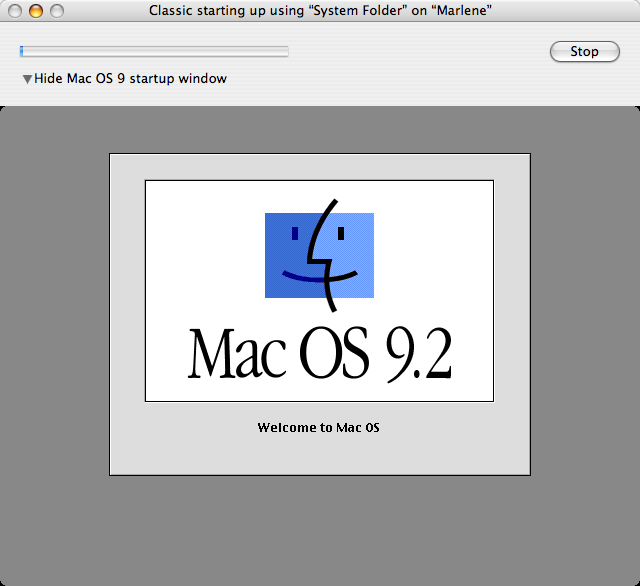This screenshot has height=586, width=640.
Task: Click the "Hide Mac OS 9 startup window" label
Action: click(130, 78)
